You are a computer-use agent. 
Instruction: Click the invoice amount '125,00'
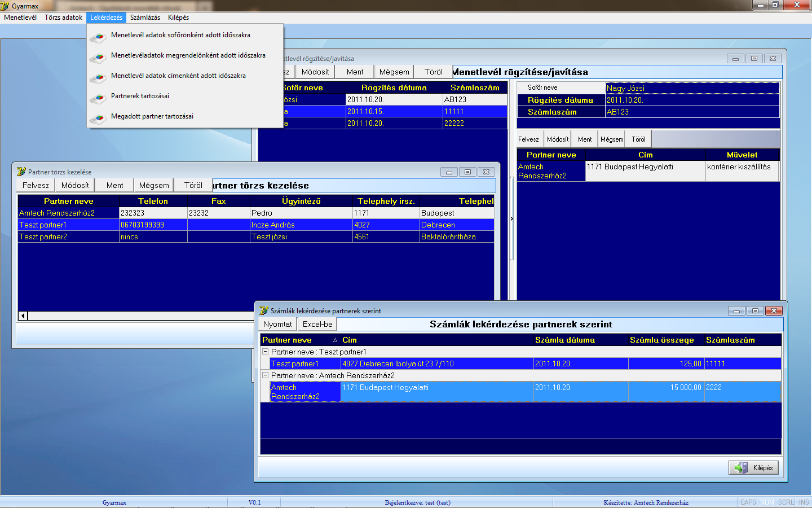click(666, 364)
